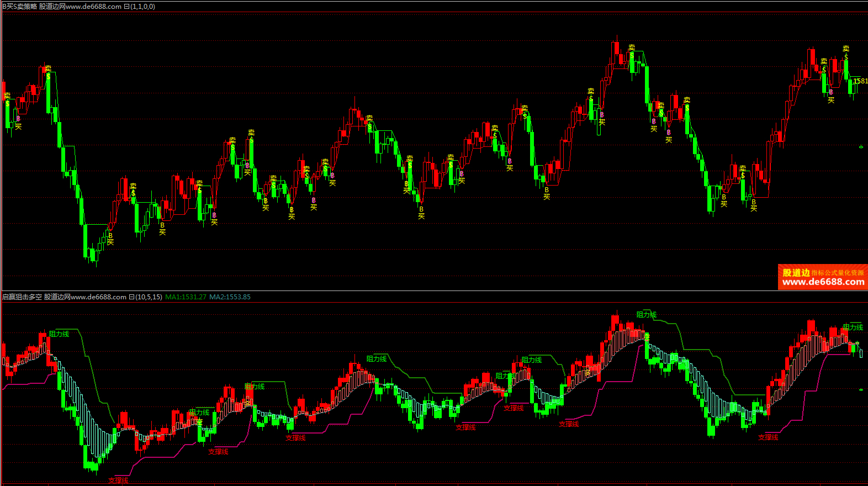Click the MA2:1553.85 value label
This screenshot has width=868, height=486.
click(x=230, y=297)
